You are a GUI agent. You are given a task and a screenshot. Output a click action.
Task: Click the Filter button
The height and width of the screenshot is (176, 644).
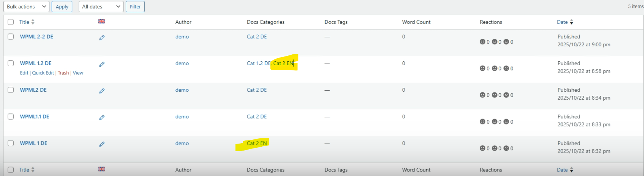click(135, 7)
